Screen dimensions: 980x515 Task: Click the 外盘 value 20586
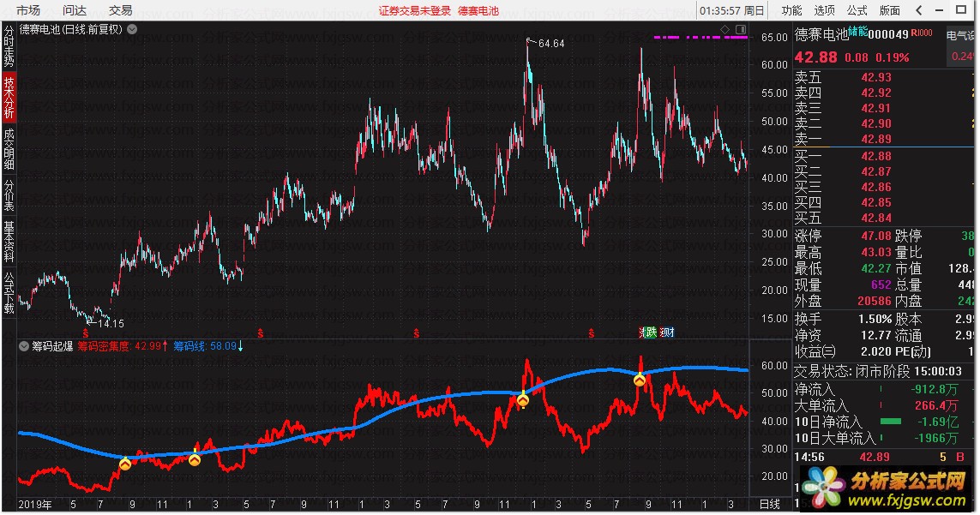[875, 302]
